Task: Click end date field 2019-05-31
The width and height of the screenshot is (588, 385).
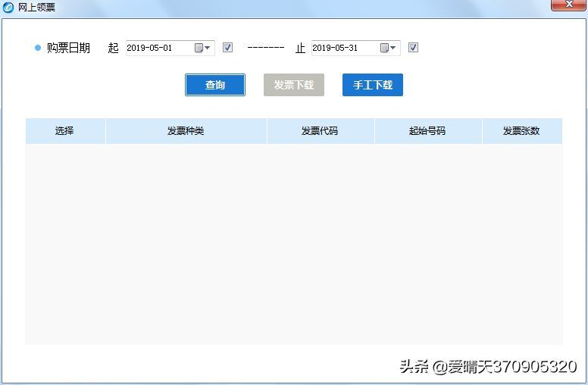Action: [356, 48]
